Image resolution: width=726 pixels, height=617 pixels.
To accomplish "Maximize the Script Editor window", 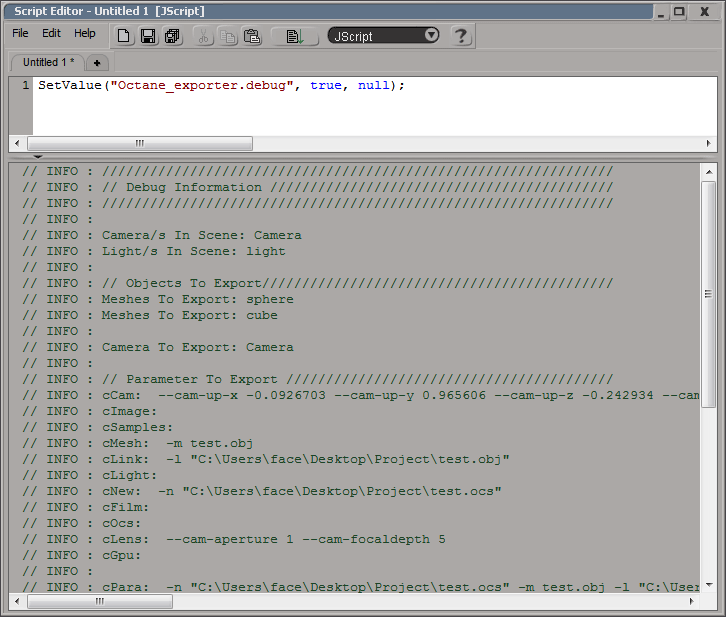I will click(679, 12).
